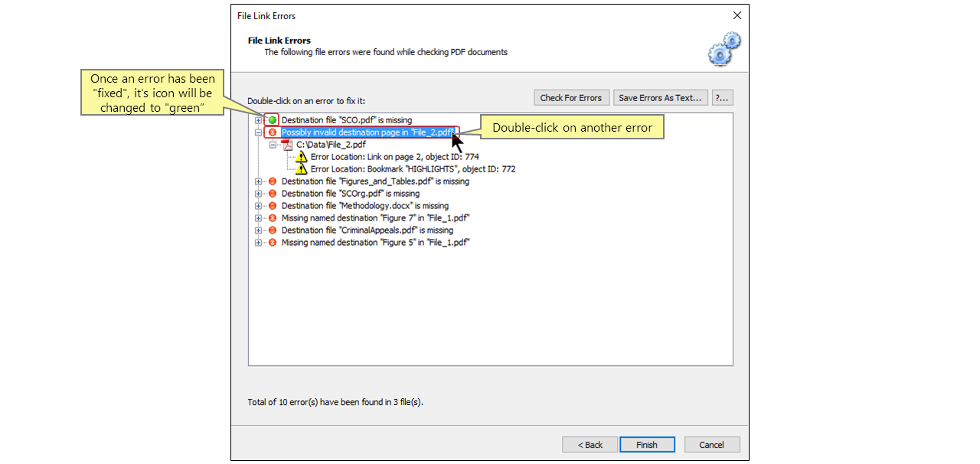
Task: Click the error icon beside CriminalAppeals.pdf entry
Action: (x=272, y=230)
